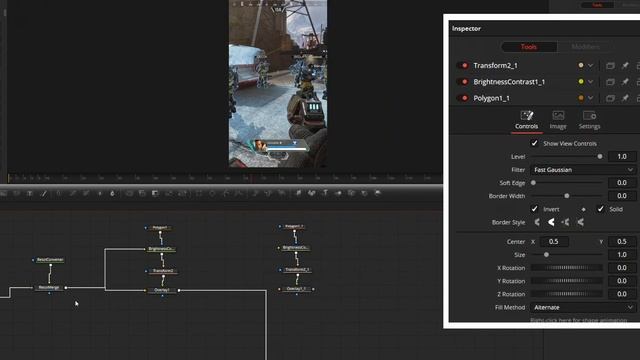This screenshot has height=360, width=640.
Task: Click the Center X value field
Action: tap(553, 242)
